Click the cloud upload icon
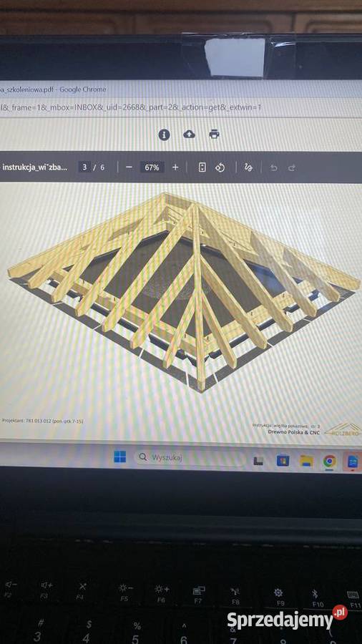 pyautogui.click(x=189, y=134)
